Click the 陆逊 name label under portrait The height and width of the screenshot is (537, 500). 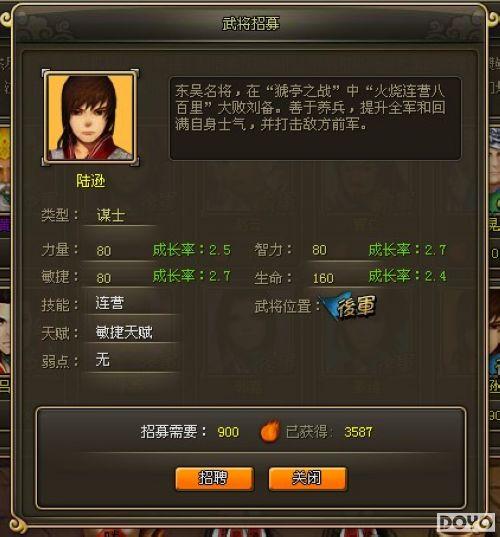[x=90, y=181]
